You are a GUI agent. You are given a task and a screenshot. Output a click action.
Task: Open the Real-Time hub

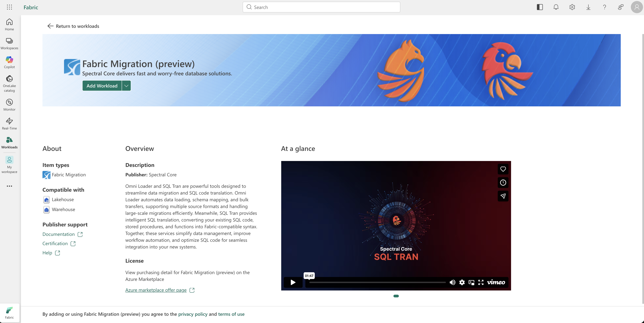9,123
